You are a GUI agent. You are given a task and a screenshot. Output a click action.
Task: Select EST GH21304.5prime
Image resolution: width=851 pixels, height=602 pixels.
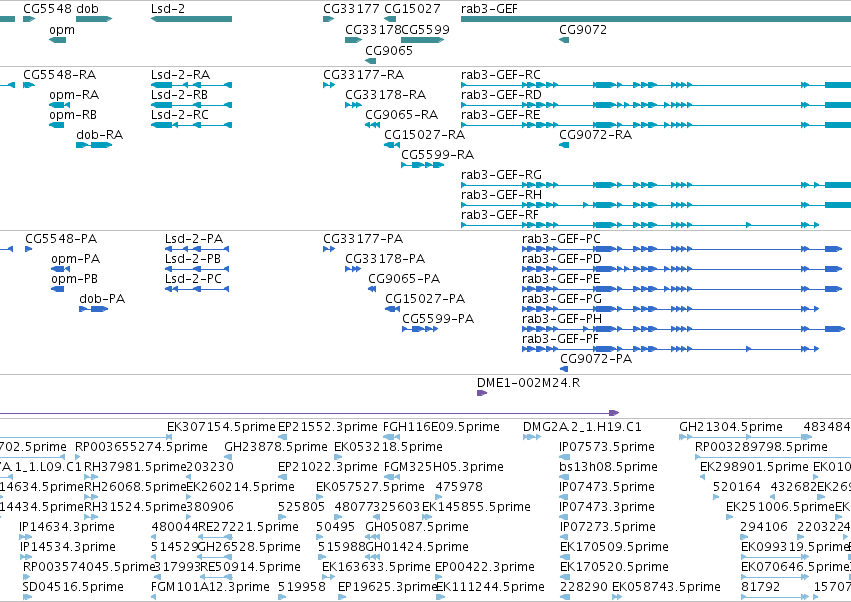(731, 427)
